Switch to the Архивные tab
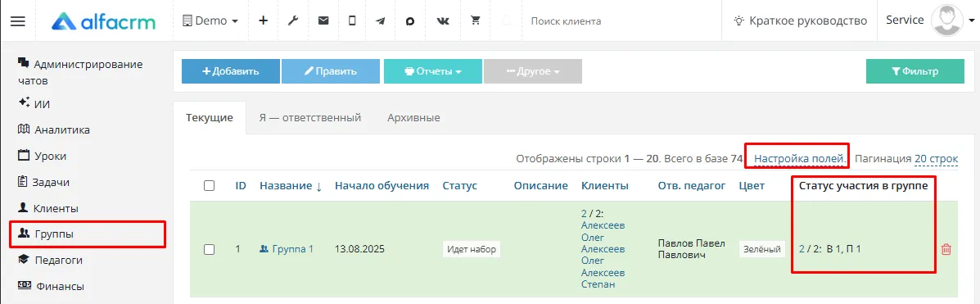Image resolution: width=980 pixels, height=304 pixels. click(x=413, y=117)
